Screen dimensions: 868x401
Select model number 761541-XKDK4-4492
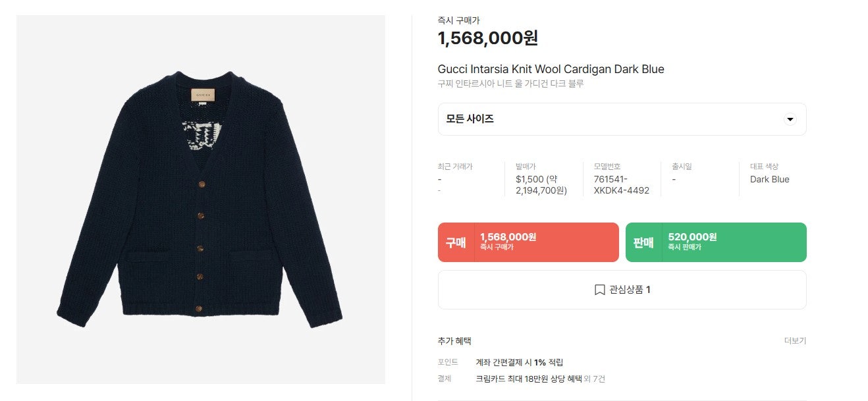pos(622,185)
